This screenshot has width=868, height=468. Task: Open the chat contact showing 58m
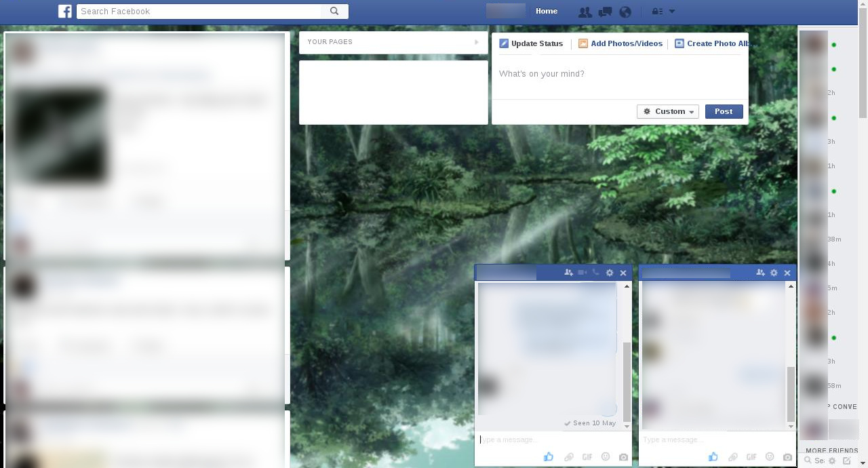click(x=828, y=386)
